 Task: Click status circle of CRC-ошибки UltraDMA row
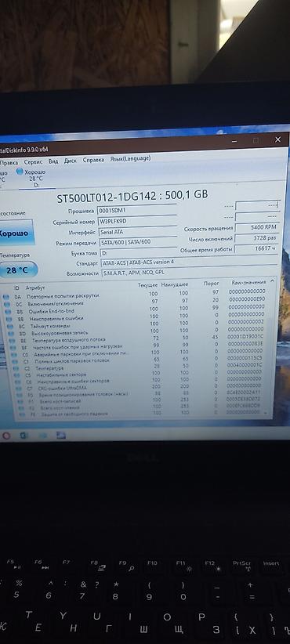coord(19,388)
